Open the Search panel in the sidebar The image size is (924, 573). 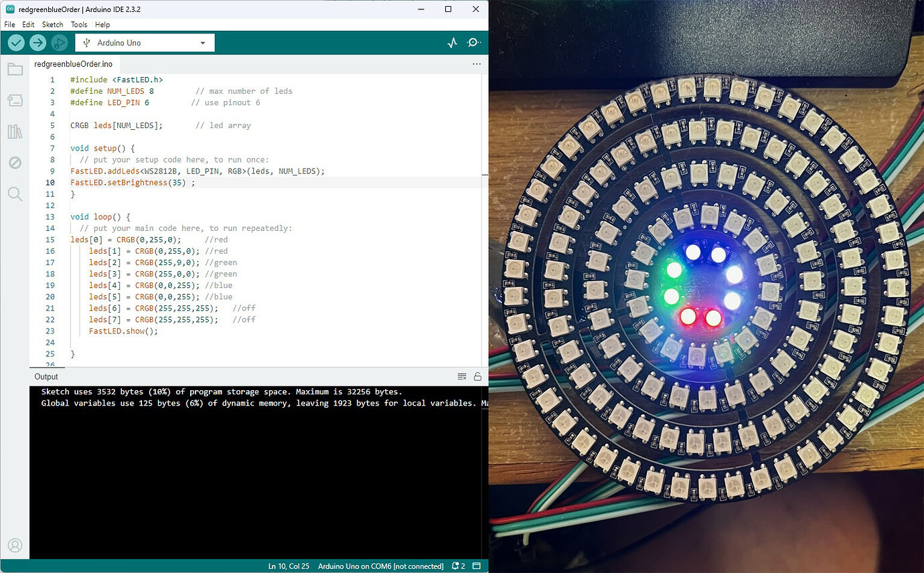pos(15,194)
